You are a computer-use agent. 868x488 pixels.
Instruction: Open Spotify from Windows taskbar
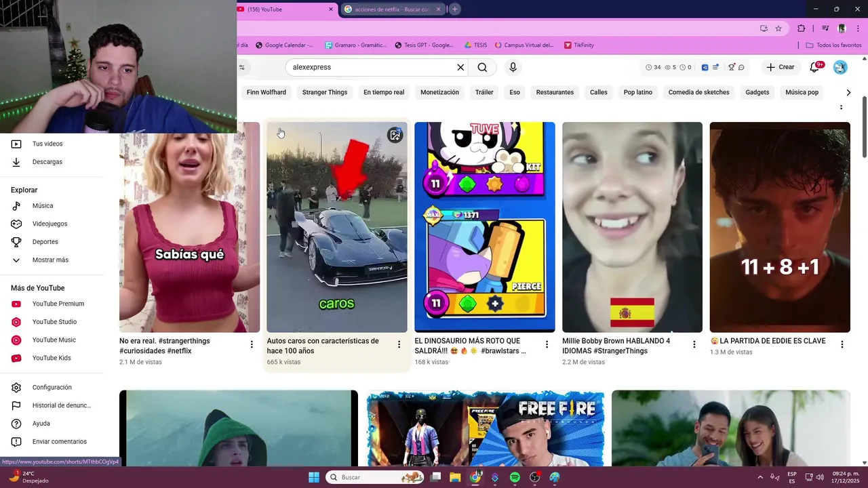click(515, 477)
